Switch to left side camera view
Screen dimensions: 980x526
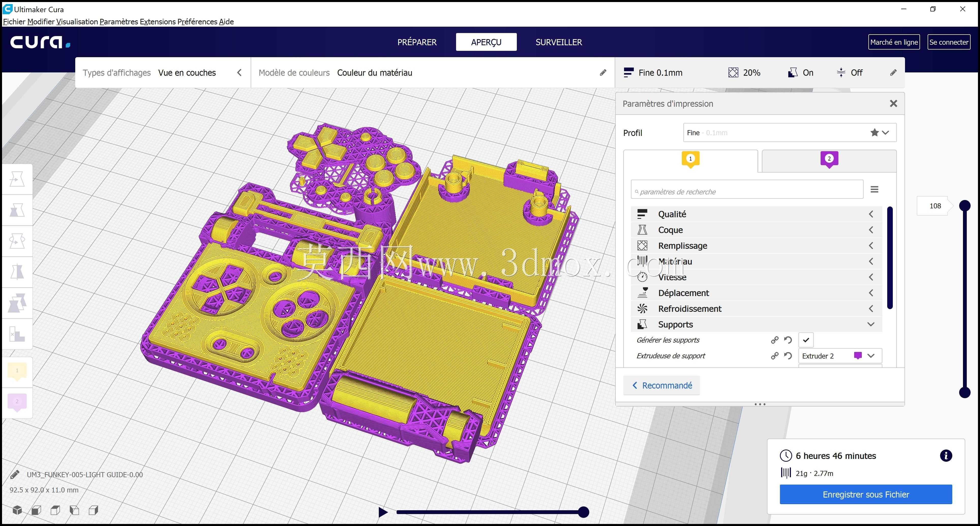[x=74, y=510]
